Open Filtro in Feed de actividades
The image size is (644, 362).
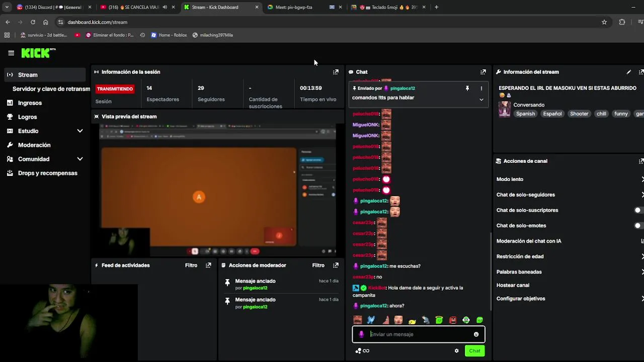point(191,265)
